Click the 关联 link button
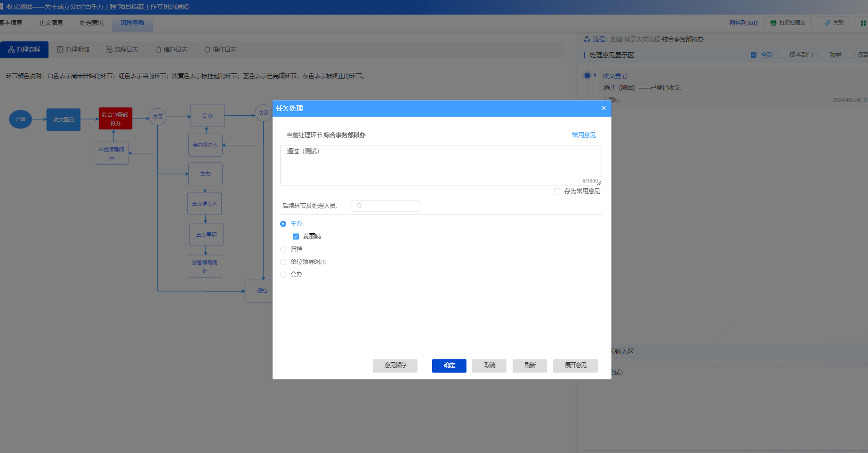The height and width of the screenshot is (453, 868). [834, 23]
